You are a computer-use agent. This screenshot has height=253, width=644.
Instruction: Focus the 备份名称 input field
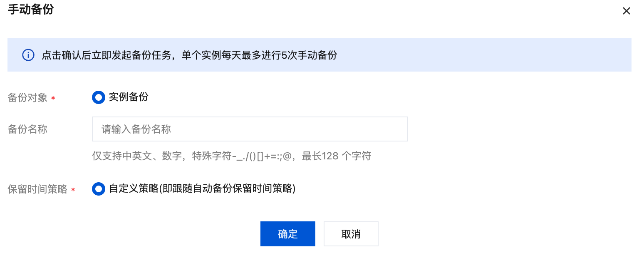coord(250,129)
